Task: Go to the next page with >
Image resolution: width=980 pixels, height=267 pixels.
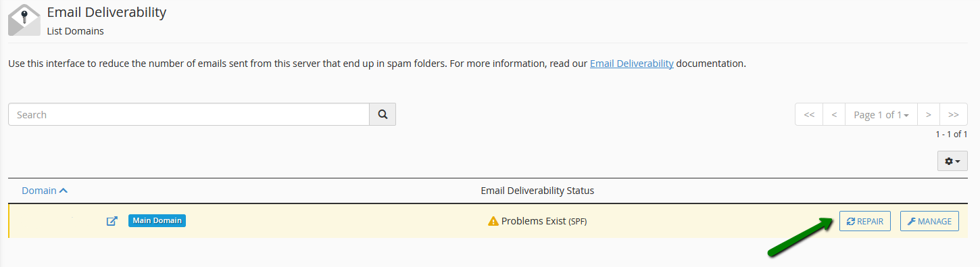Action: 929,115
